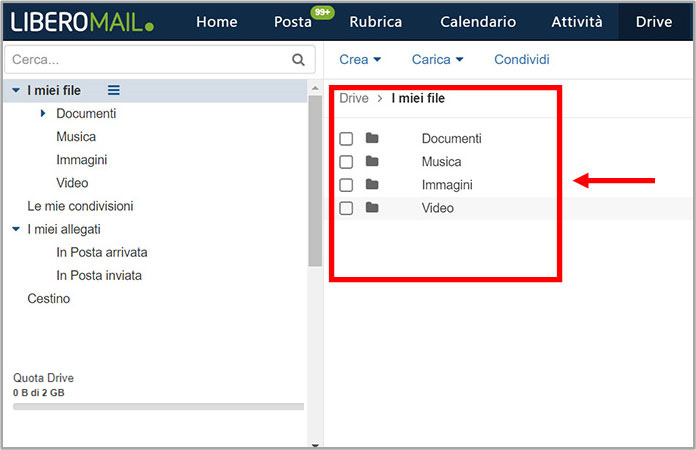Click the Video folder icon in file list

tap(372, 208)
